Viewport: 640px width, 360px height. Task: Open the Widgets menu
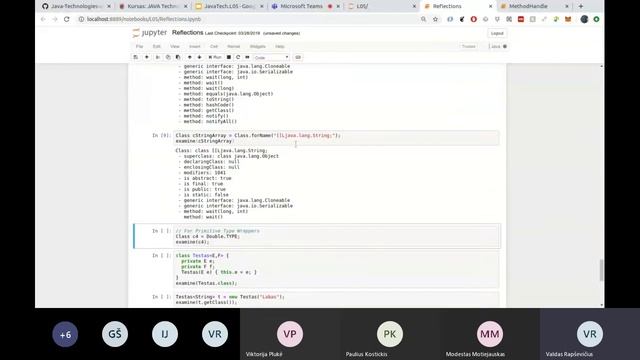(258, 47)
